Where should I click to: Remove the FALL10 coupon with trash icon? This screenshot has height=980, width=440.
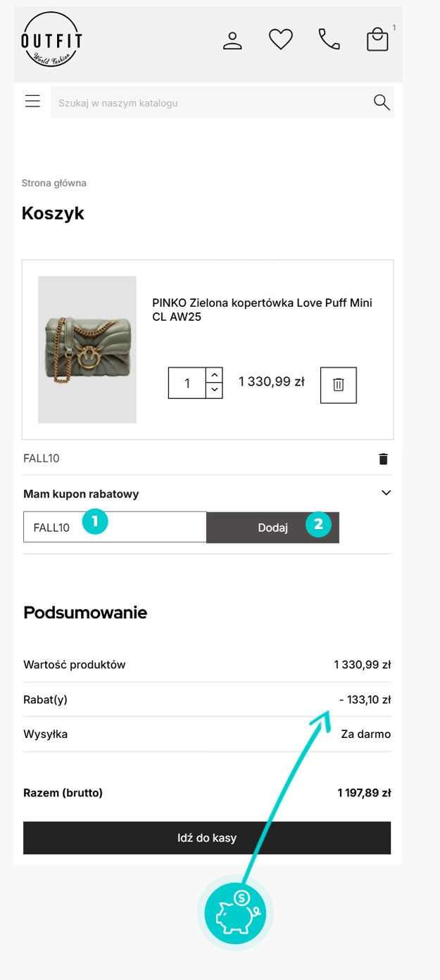383,459
